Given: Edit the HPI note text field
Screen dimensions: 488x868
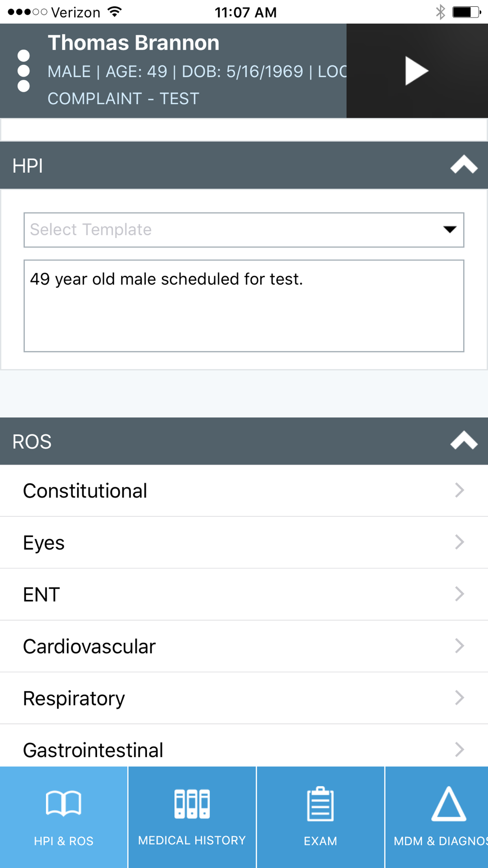Looking at the screenshot, I should coord(244,306).
